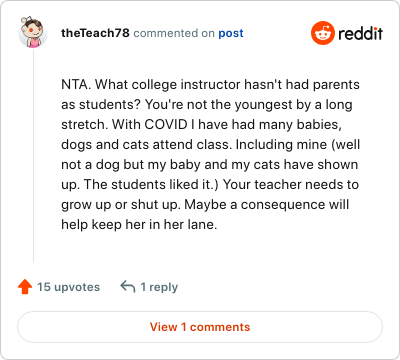Open the blue "post" link
Image resolution: width=400 pixels, height=360 pixels.
[x=231, y=33]
